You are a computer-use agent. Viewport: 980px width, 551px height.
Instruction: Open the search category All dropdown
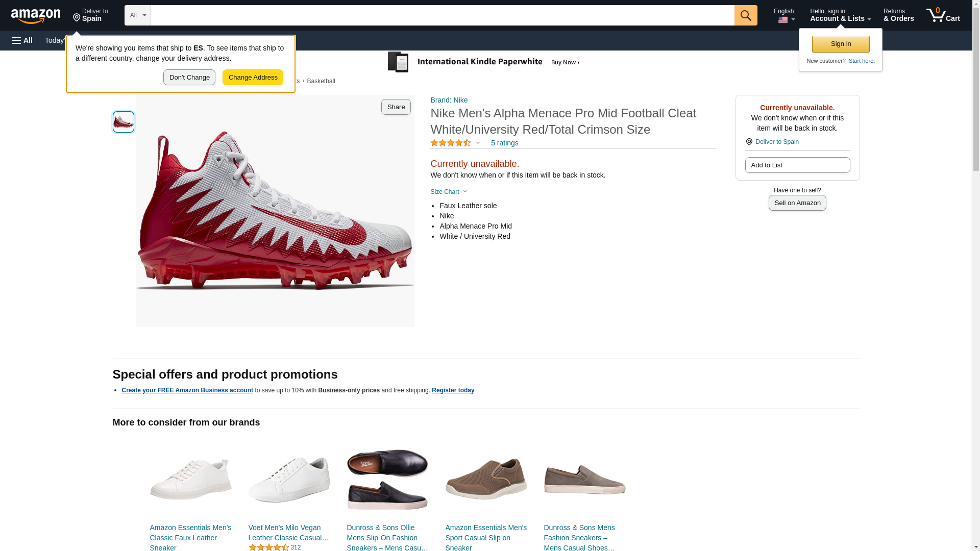[137, 15]
